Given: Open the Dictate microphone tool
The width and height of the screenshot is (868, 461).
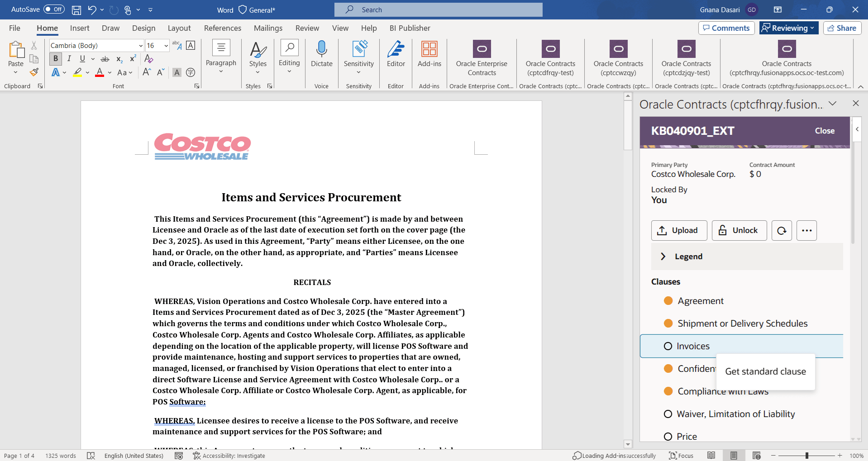Looking at the screenshot, I should pos(322,54).
